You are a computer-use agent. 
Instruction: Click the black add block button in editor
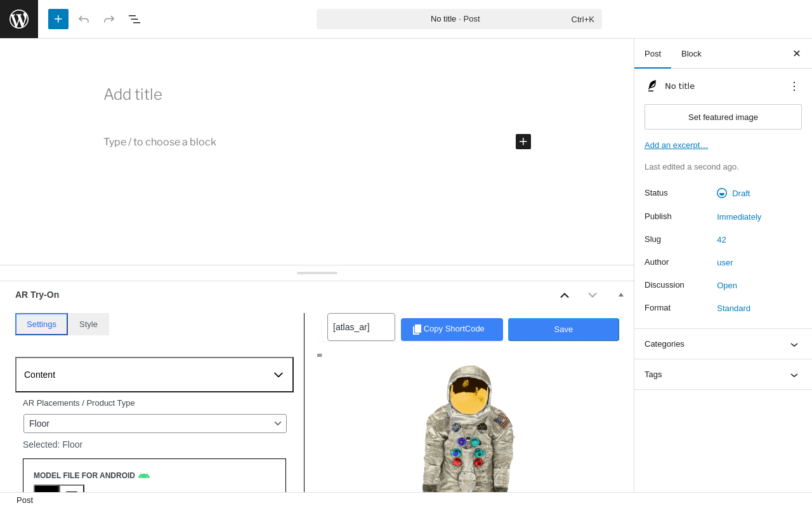(x=523, y=142)
